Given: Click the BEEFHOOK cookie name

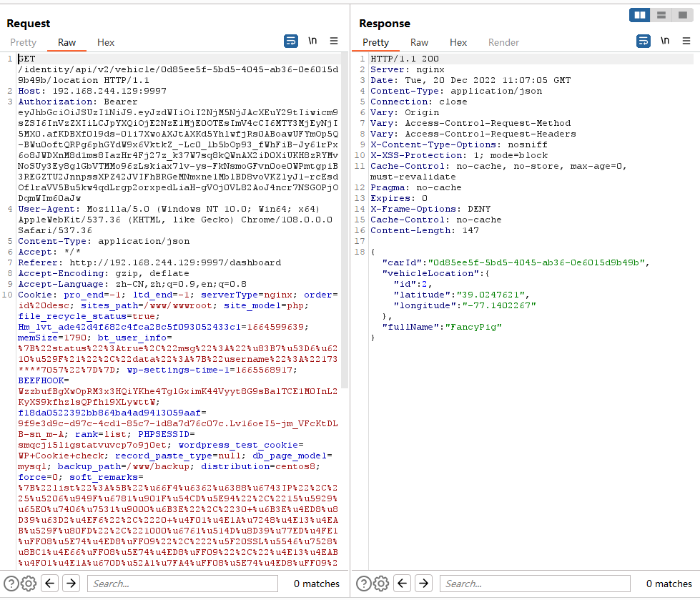Looking at the screenshot, I should tap(41, 380).
